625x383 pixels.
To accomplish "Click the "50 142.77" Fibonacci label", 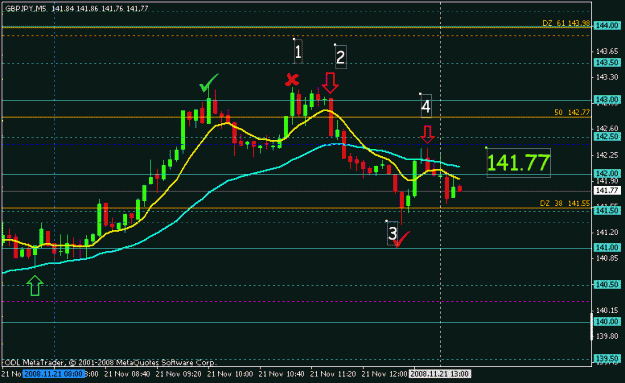I will tap(572, 112).
